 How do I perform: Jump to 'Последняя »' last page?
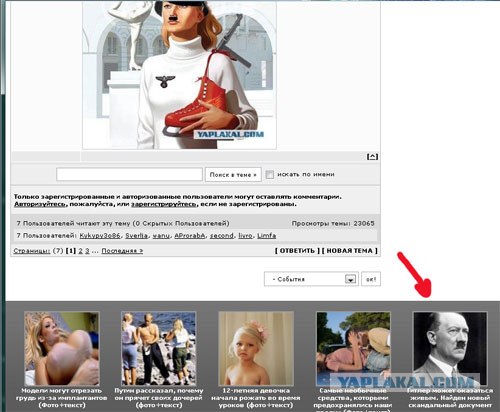coord(122,251)
